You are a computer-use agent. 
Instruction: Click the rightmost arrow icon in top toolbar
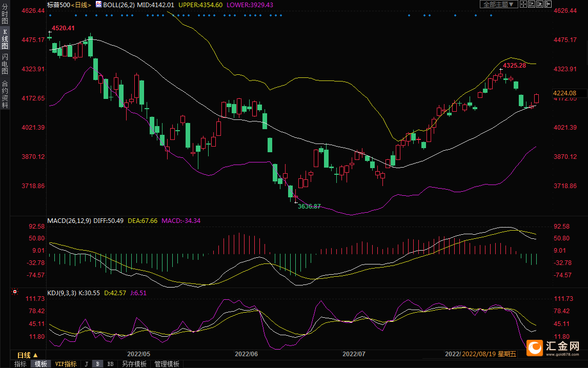(548, 4)
